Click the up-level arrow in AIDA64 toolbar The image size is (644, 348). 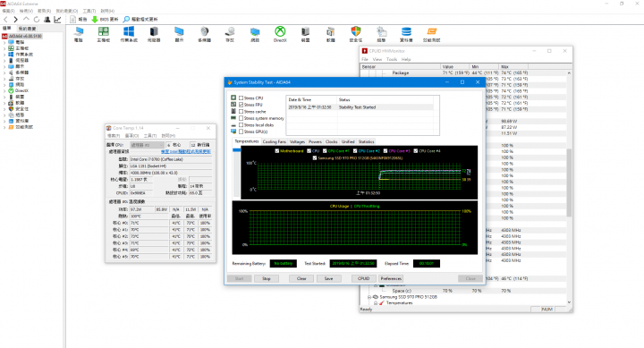(26, 20)
